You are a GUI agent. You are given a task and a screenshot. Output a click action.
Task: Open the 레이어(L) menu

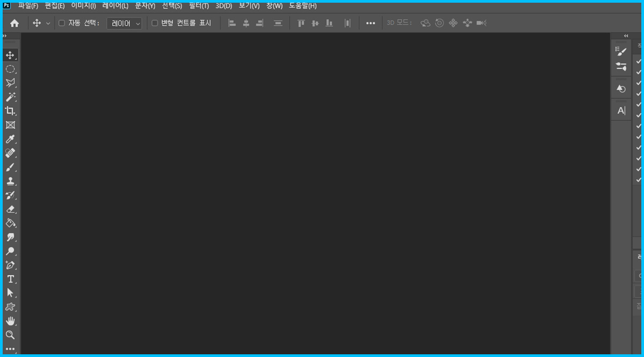[115, 6]
